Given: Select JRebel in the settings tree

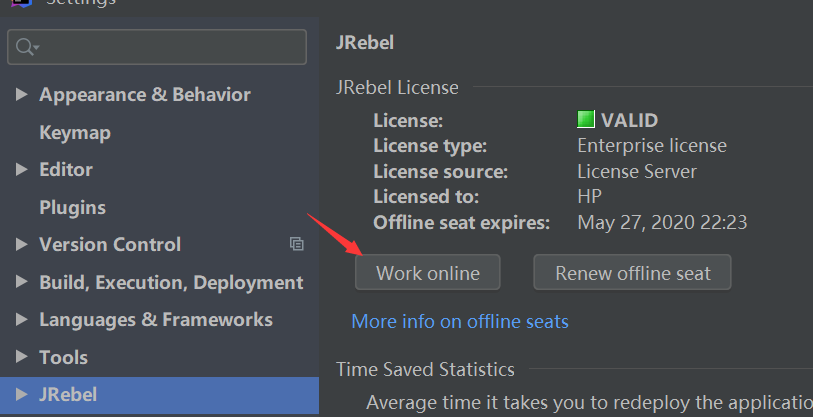Looking at the screenshot, I should (68, 395).
